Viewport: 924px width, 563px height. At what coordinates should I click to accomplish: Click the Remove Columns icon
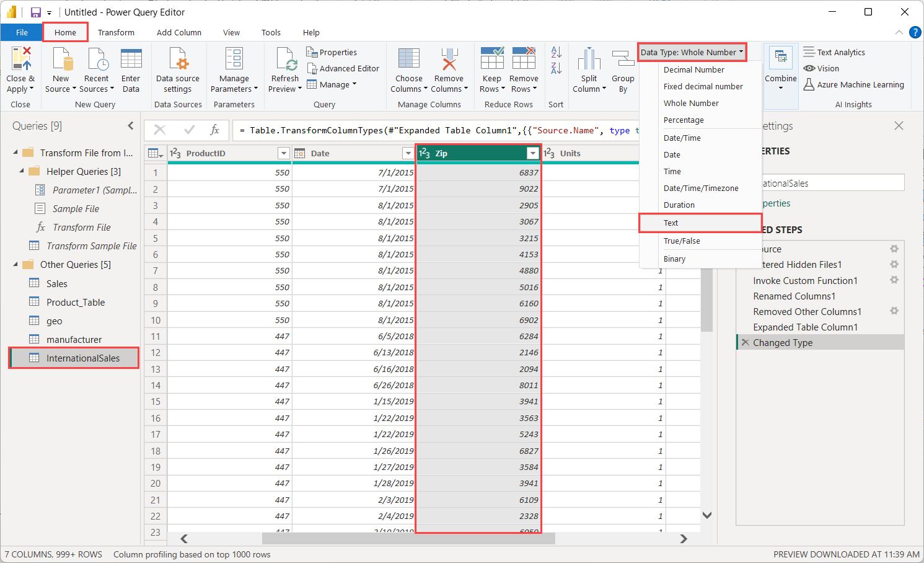point(449,60)
